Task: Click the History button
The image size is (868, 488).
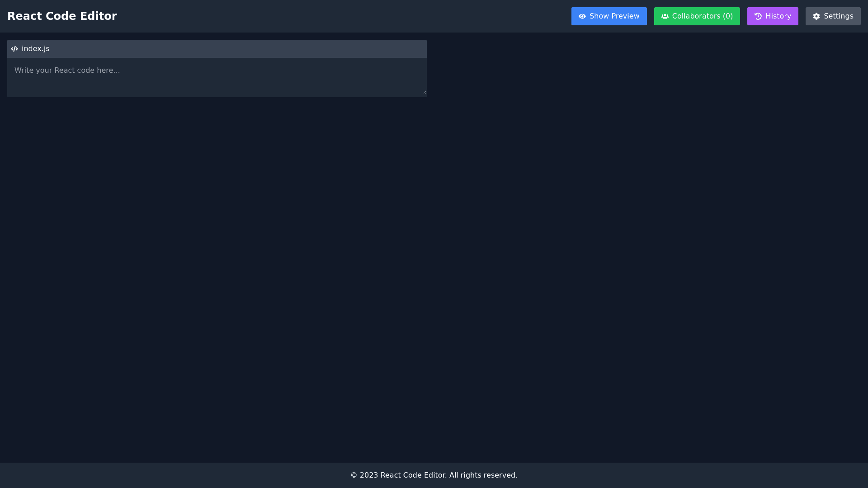Action: [x=773, y=16]
